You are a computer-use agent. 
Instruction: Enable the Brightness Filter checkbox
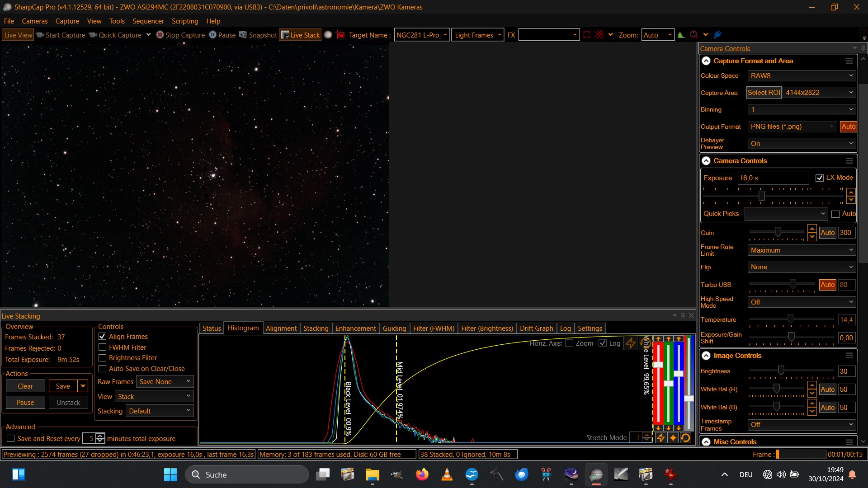103,358
